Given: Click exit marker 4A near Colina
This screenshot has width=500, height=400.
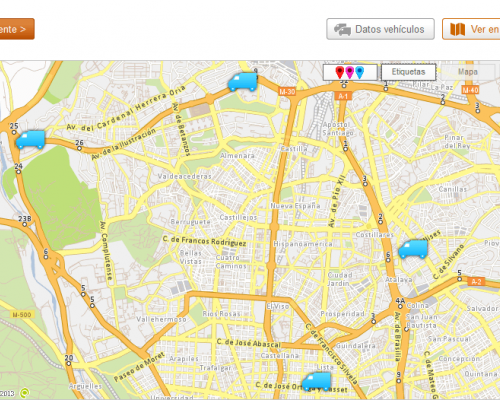Looking at the screenshot, I should click(400, 303).
